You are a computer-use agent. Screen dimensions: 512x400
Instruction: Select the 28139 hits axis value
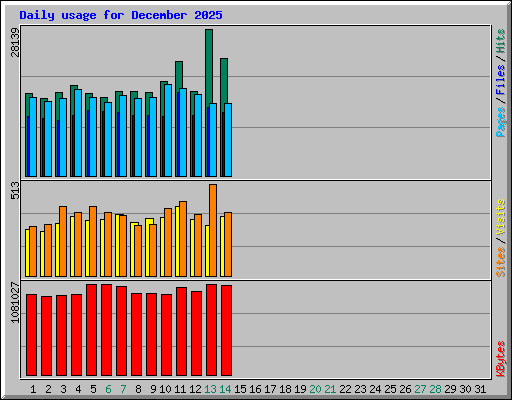tap(15, 42)
